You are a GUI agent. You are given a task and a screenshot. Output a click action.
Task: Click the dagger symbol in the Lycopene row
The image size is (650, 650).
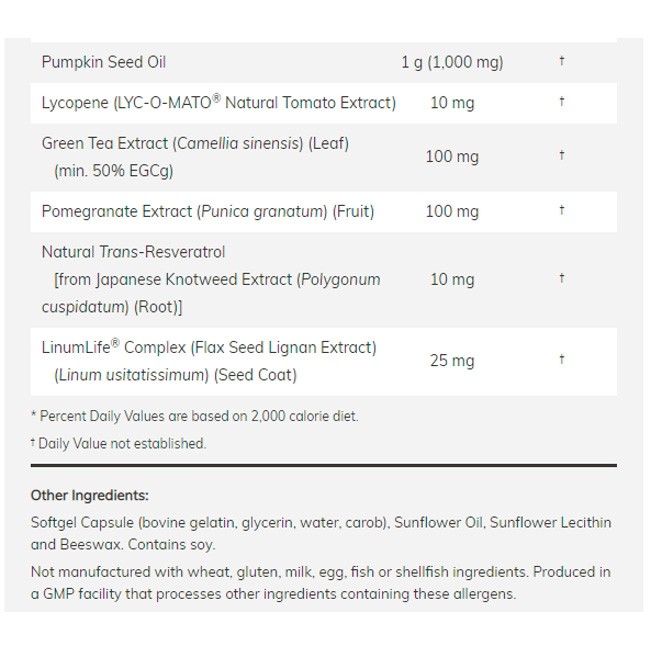562,101
